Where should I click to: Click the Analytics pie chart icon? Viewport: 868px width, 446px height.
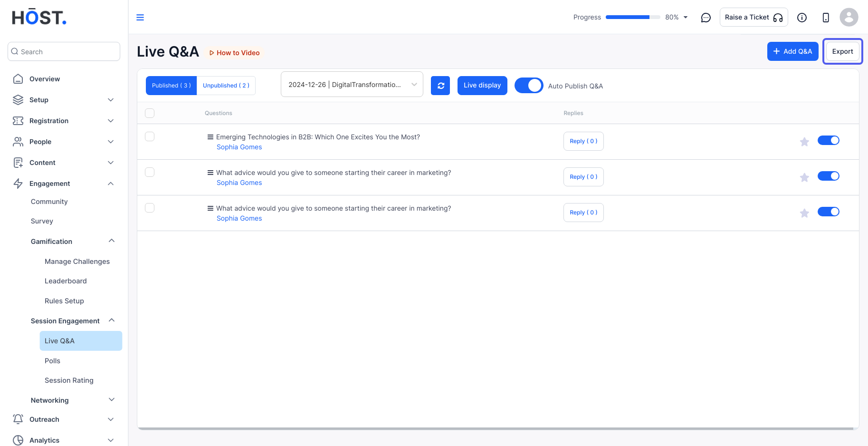tap(18, 440)
